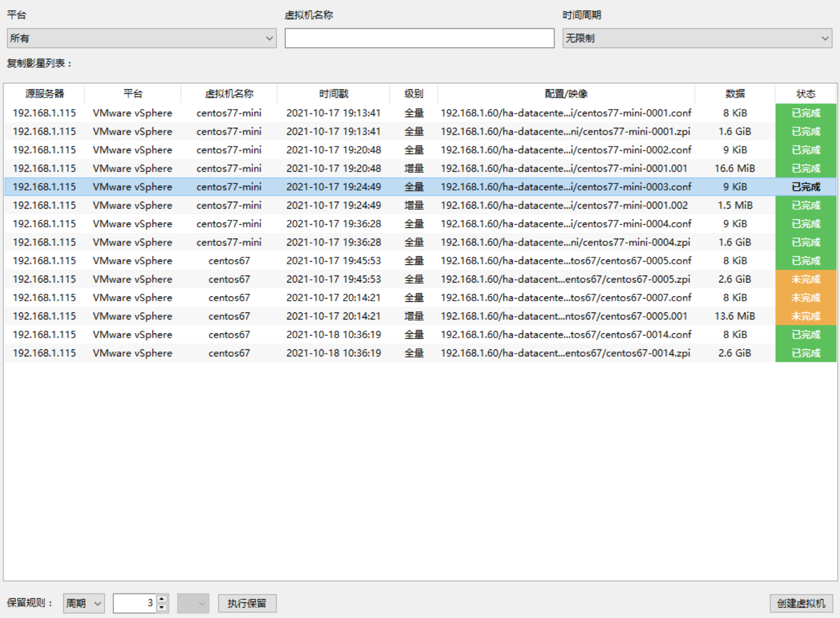Viewport: 840px width, 618px height.
Task: Open the 平台 (platform) dropdown showing 所有
Action: click(141, 39)
